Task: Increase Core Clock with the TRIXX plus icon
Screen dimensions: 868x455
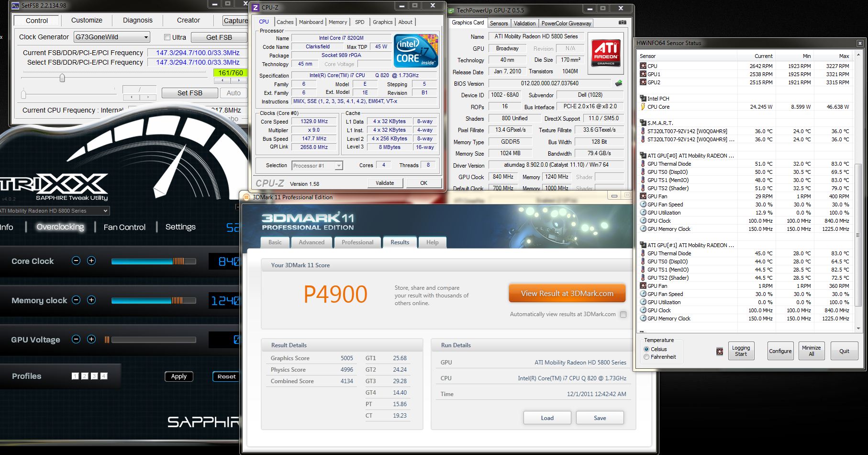Action: (91, 261)
